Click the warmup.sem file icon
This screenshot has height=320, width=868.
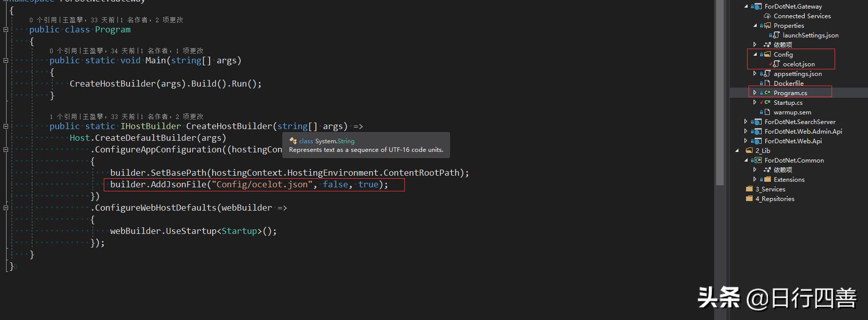(x=767, y=112)
